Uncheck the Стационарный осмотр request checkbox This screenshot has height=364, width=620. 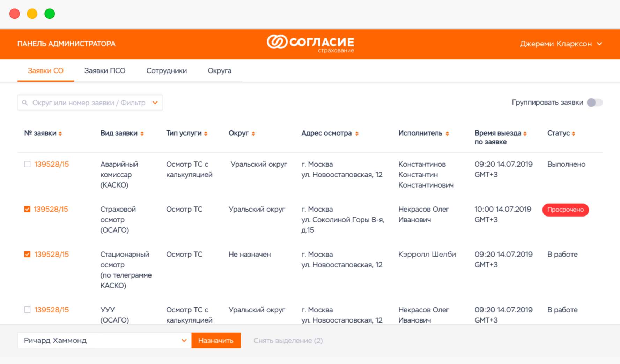(x=27, y=254)
